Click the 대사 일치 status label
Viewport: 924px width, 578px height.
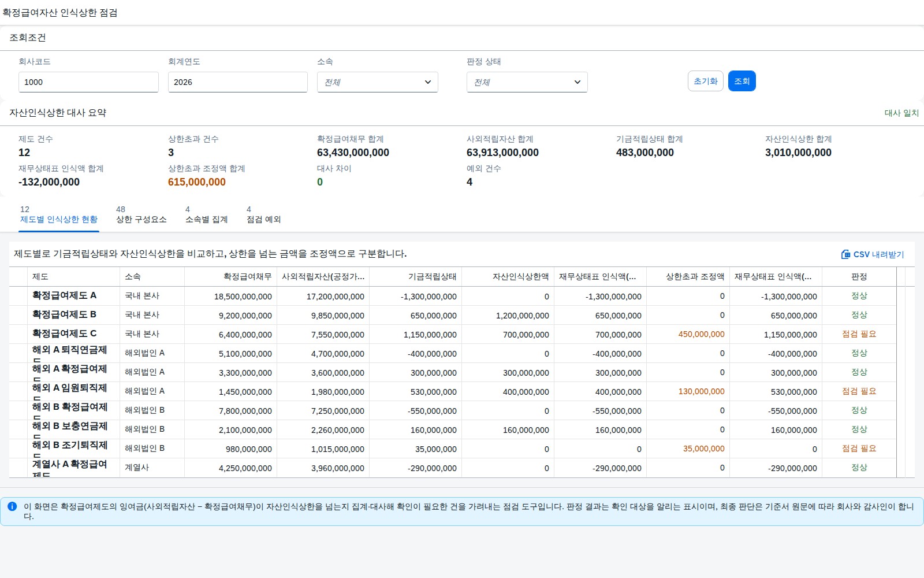click(x=901, y=113)
